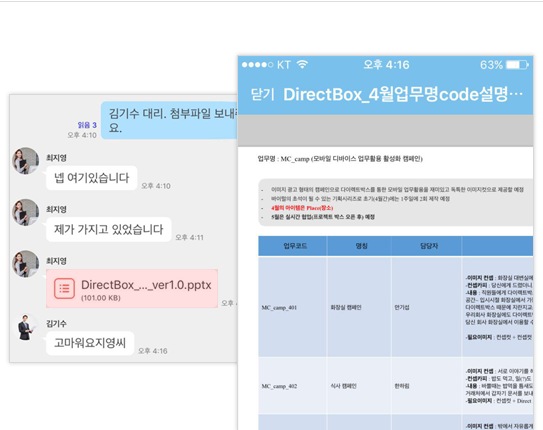Screen dimensions: 543x430
Task: Tap the 닫기 close button
Action: [x=262, y=95]
